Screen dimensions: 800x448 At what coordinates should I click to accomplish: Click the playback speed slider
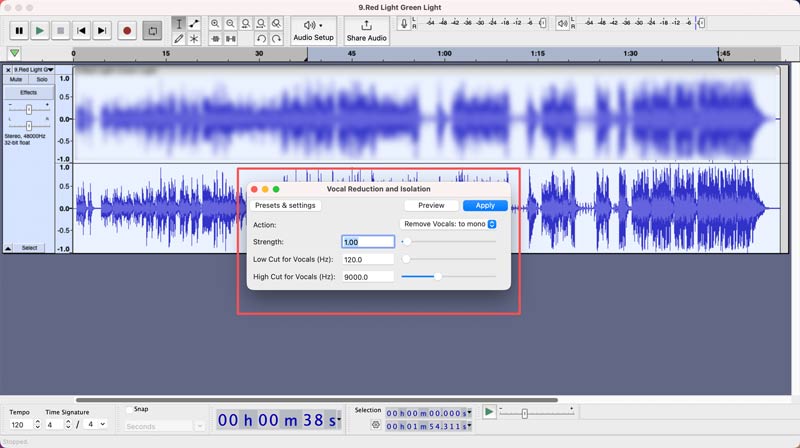pos(537,413)
